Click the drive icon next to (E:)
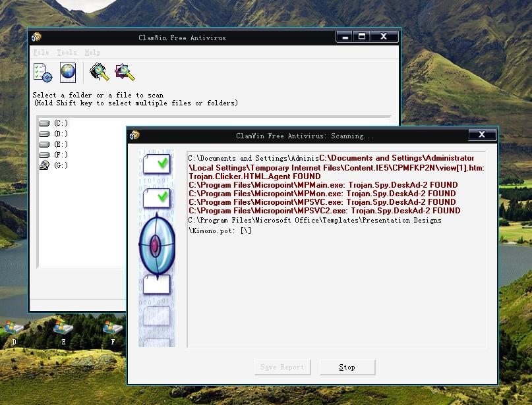Viewport: 532px width, 405px height. pos(44,144)
